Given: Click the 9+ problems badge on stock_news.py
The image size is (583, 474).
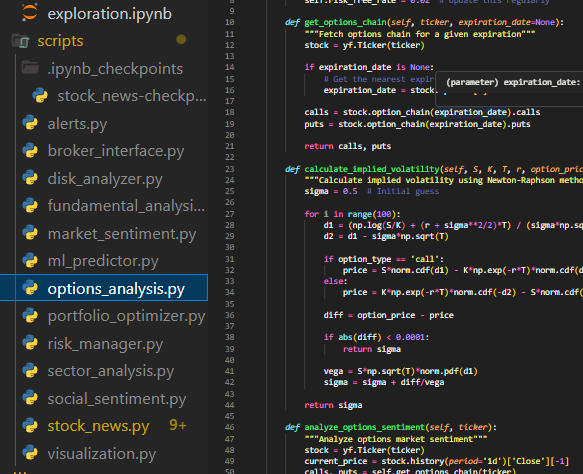Looking at the screenshot, I should click(178, 425).
